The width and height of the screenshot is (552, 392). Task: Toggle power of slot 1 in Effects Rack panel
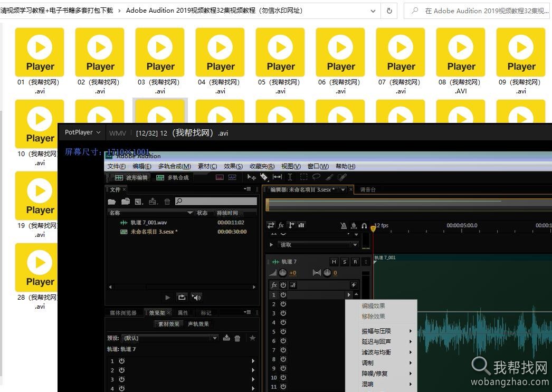(121, 361)
